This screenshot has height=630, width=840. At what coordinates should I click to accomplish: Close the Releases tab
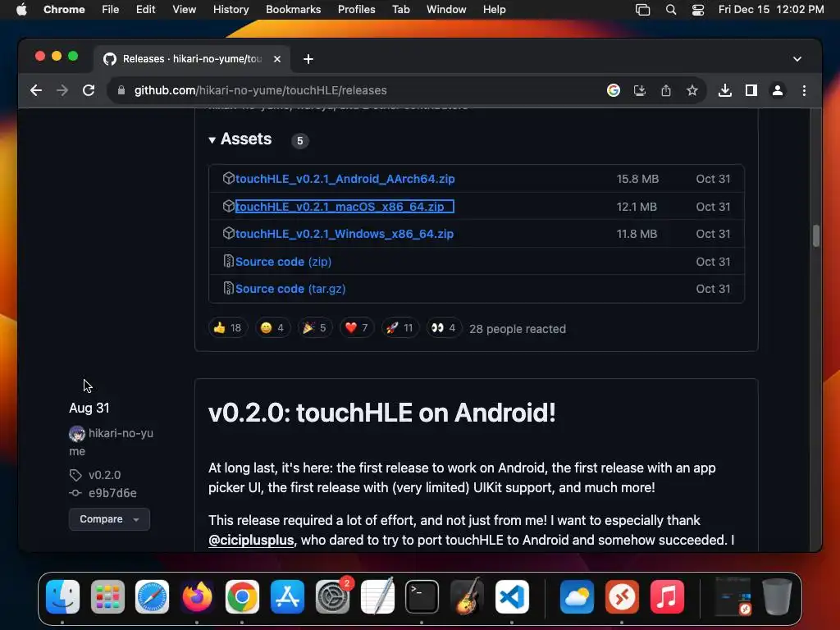277,59
